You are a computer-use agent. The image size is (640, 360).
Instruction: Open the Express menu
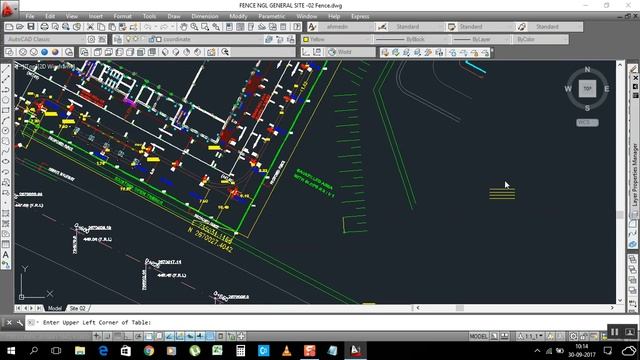pos(360,16)
